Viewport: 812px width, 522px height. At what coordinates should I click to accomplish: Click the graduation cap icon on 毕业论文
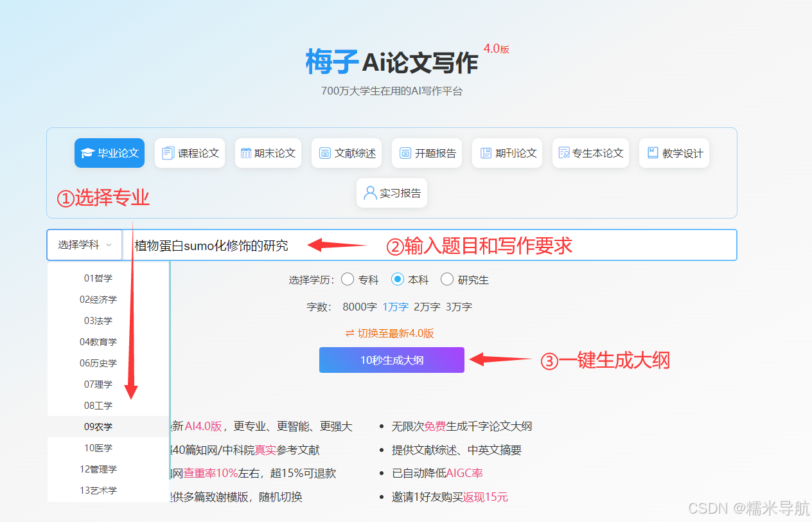click(x=87, y=153)
